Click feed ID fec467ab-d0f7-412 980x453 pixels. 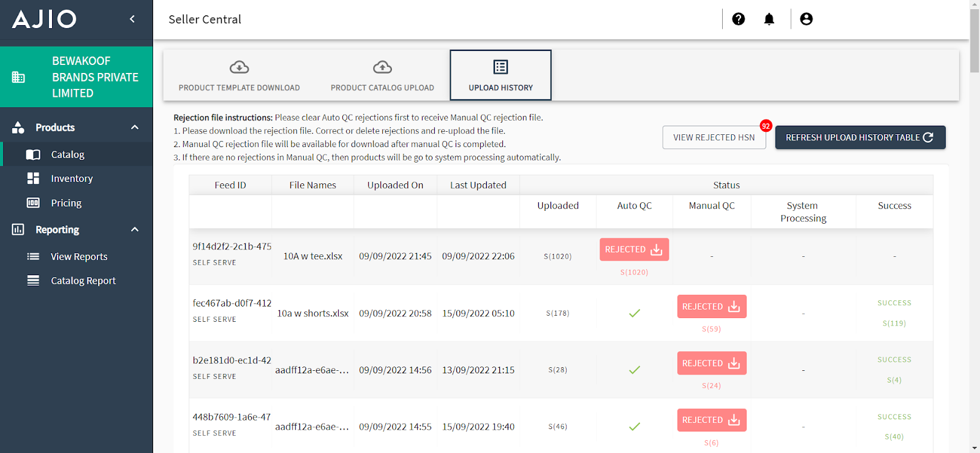(232, 303)
